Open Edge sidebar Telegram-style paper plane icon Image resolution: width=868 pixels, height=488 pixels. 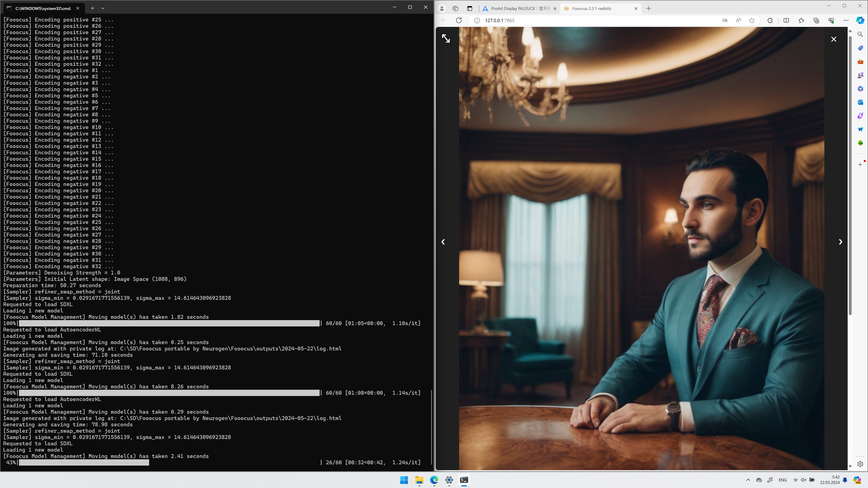pyautogui.click(x=860, y=129)
